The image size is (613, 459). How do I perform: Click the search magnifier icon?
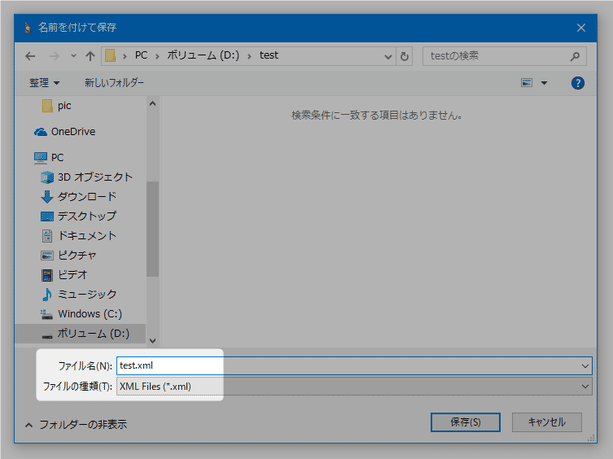576,56
